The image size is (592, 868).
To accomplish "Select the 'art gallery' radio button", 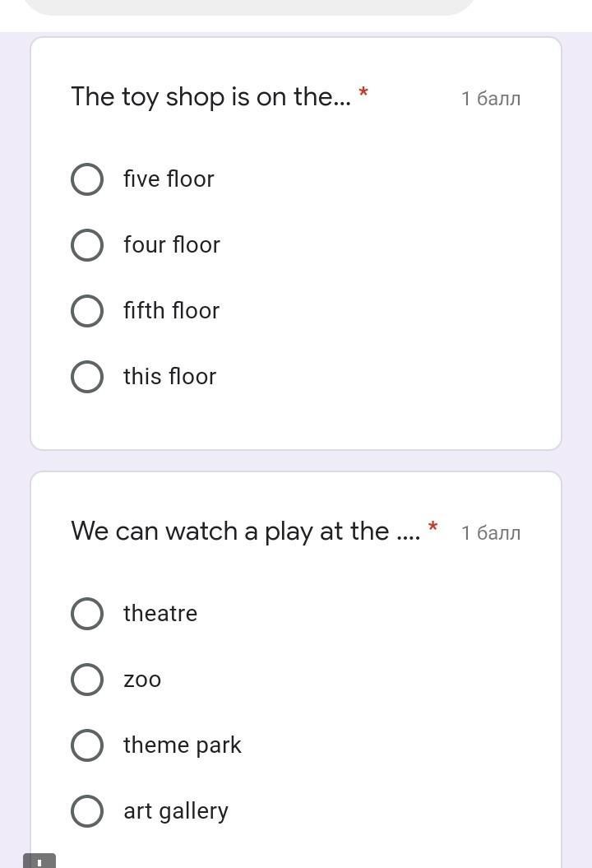I will (87, 811).
